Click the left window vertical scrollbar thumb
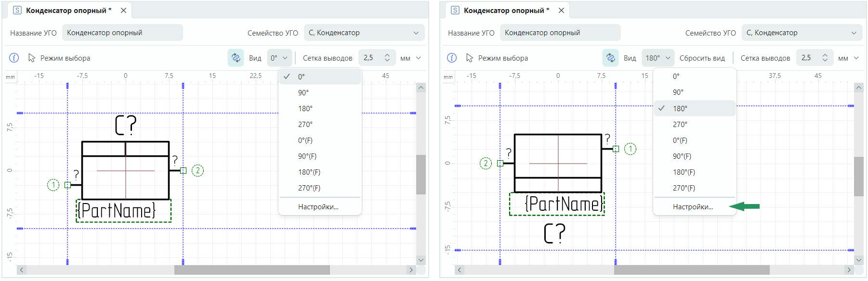The height and width of the screenshot is (281, 868). tap(421, 174)
